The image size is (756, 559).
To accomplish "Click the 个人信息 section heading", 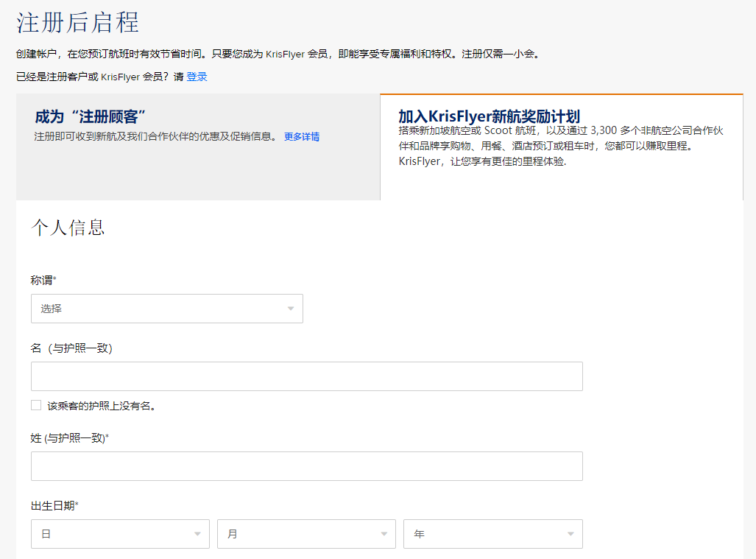I will [x=68, y=228].
